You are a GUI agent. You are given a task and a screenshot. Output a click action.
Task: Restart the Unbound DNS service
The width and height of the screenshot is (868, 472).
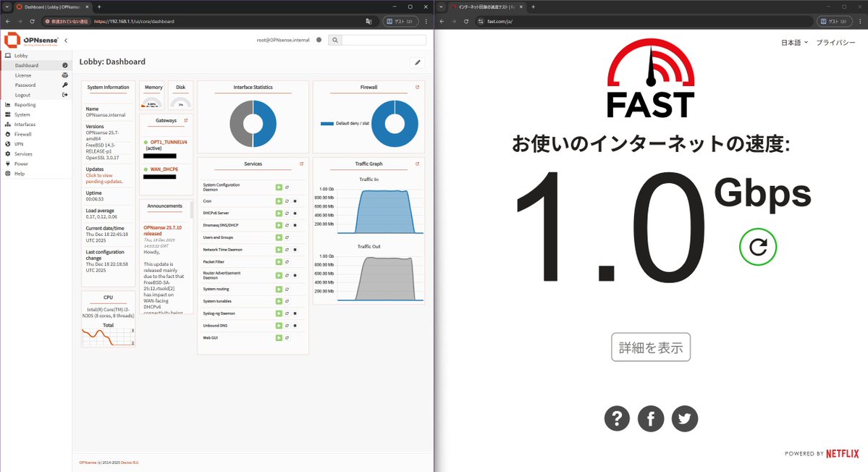click(x=287, y=325)
